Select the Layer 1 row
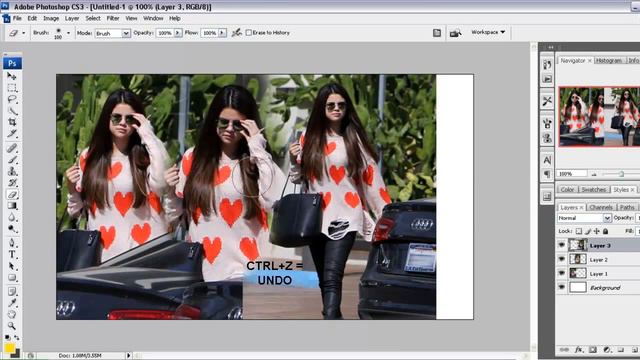The height and width of the screenshot is (360, 640). point(598,273)
